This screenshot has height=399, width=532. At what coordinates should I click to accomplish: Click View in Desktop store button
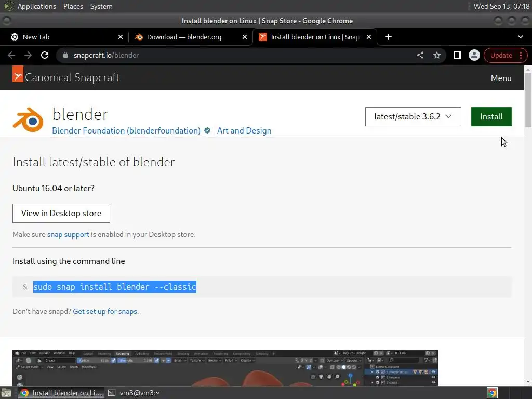(x=61, y=213)
